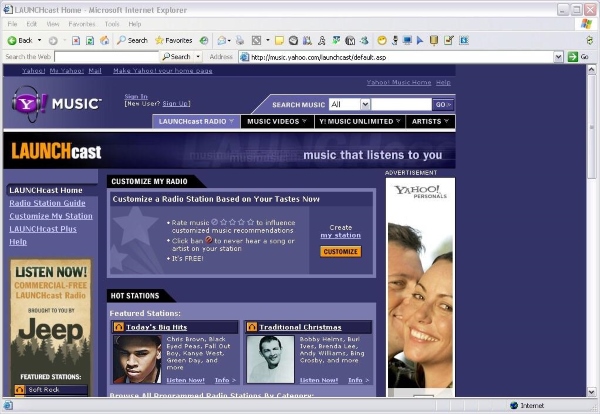600x414 pixels.
Task: Click Listen Now under Today's Big Hits
Action: [x=186, y=380]
